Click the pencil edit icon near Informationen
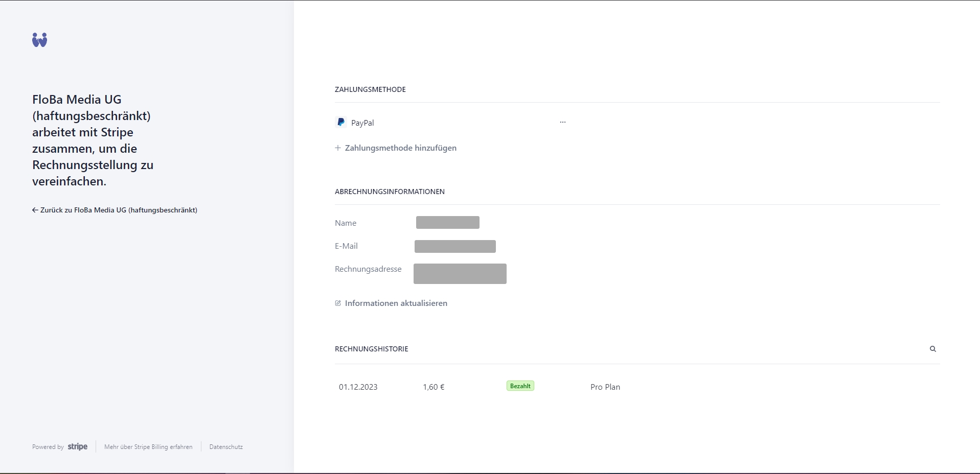 tap(338, 303)
